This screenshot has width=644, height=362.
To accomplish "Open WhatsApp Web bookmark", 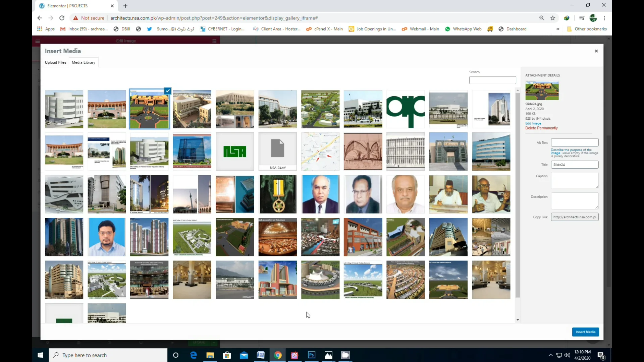I will click(463, 29).
